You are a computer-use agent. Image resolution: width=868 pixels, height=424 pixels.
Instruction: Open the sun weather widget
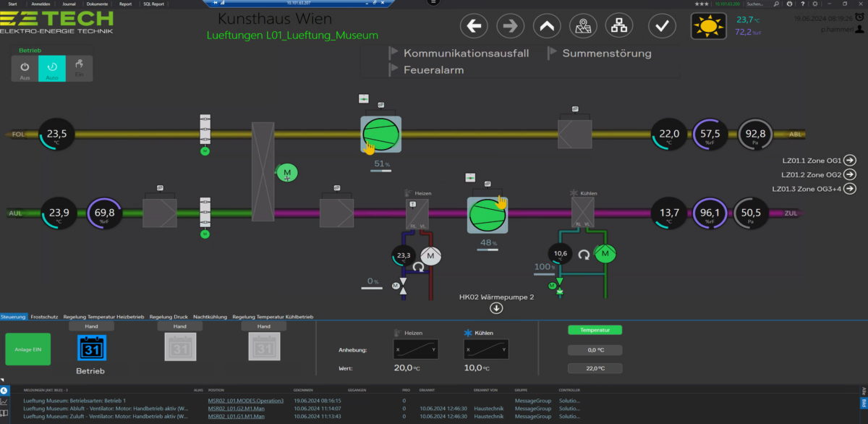(x=708, y=26)
